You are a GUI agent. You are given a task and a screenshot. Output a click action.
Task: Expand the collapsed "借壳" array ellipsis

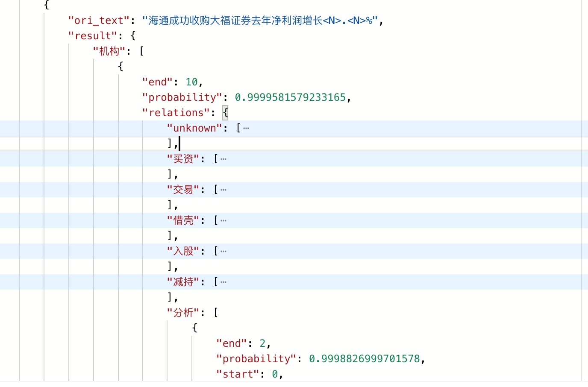point(223,220)
